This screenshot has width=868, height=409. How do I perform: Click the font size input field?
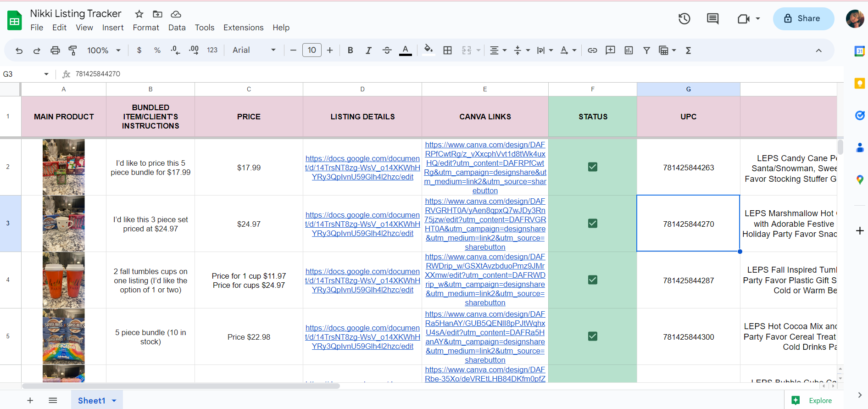[312, 50]
